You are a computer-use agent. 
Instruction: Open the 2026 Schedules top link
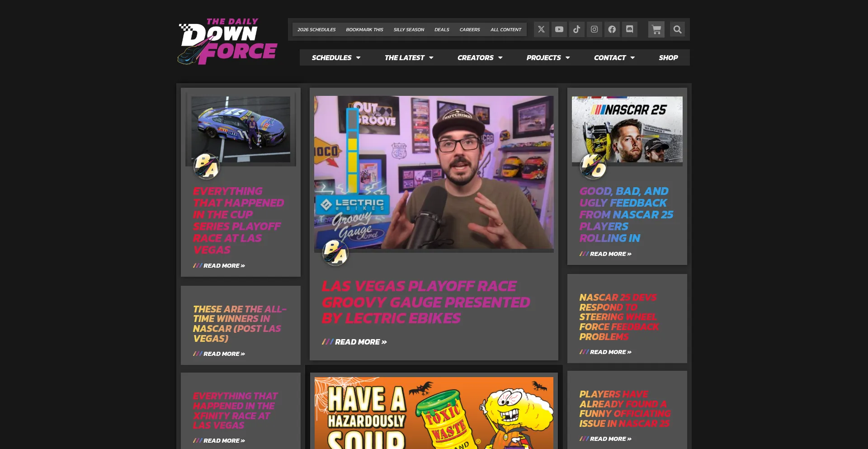(x=316, y=29)
